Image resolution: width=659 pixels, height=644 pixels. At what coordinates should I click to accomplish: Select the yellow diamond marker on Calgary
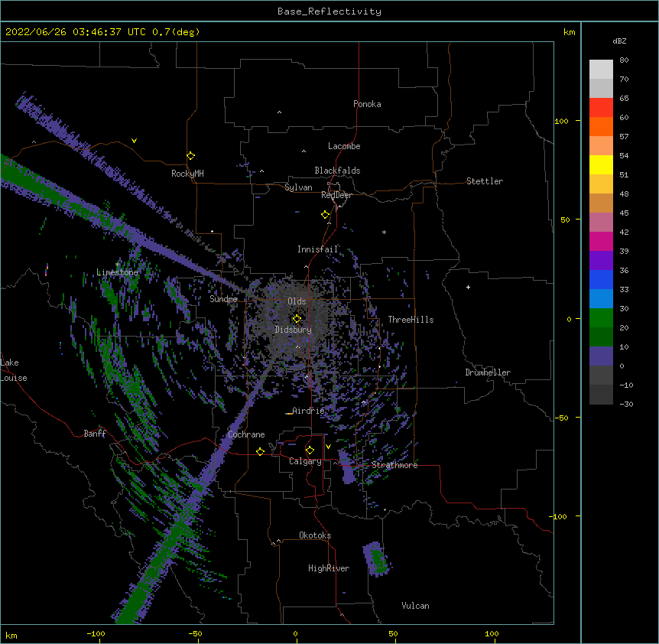310,450
